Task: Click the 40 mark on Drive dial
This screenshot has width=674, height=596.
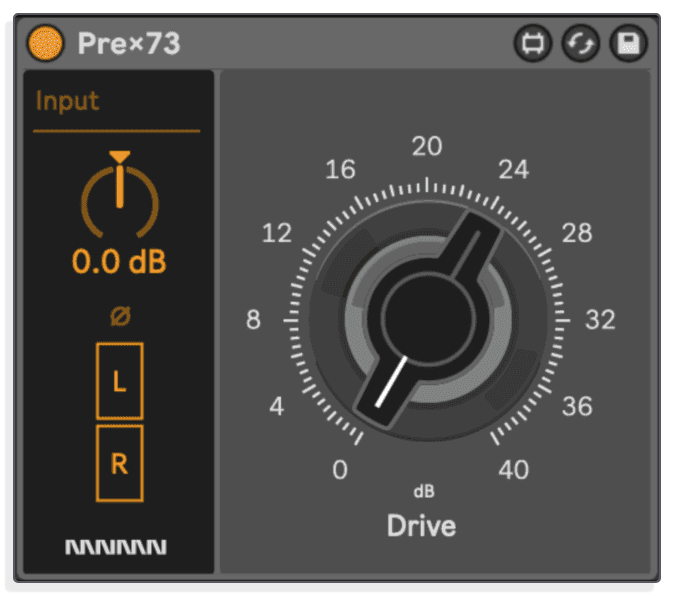Action: [514, 470]
